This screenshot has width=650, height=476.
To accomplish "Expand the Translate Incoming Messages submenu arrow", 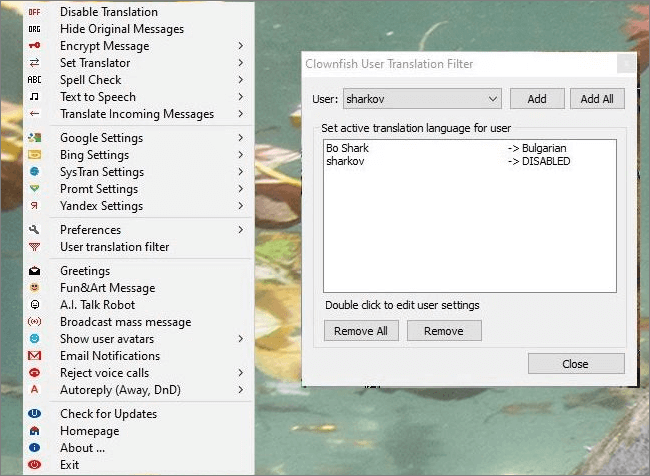I will [241, 114].
